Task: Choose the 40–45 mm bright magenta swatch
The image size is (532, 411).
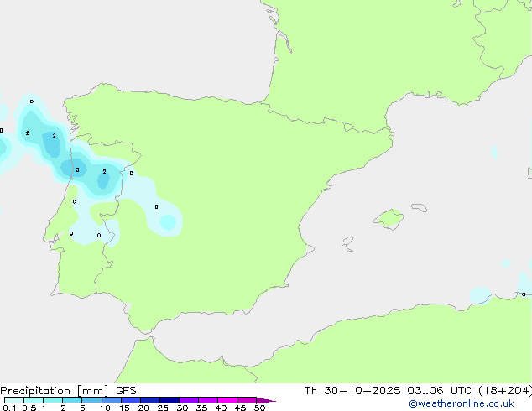Action: (x=227, y=400)
